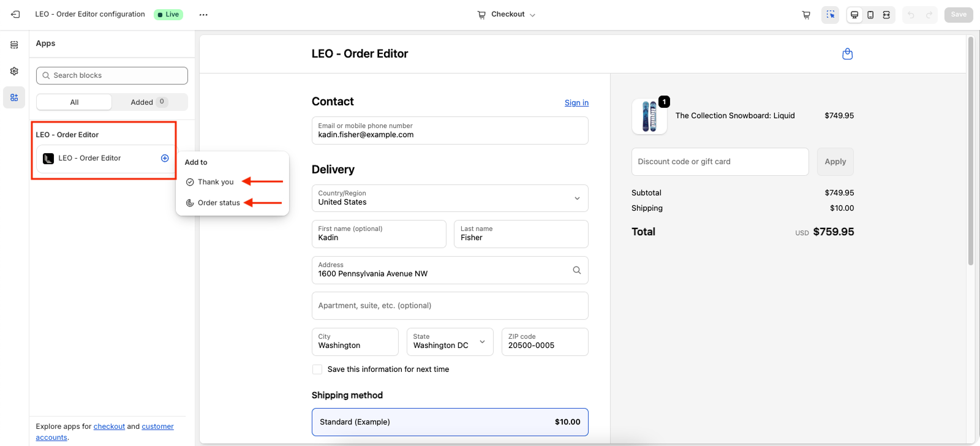
Task: Click the undo arrow icon
Action: [911, 15]
